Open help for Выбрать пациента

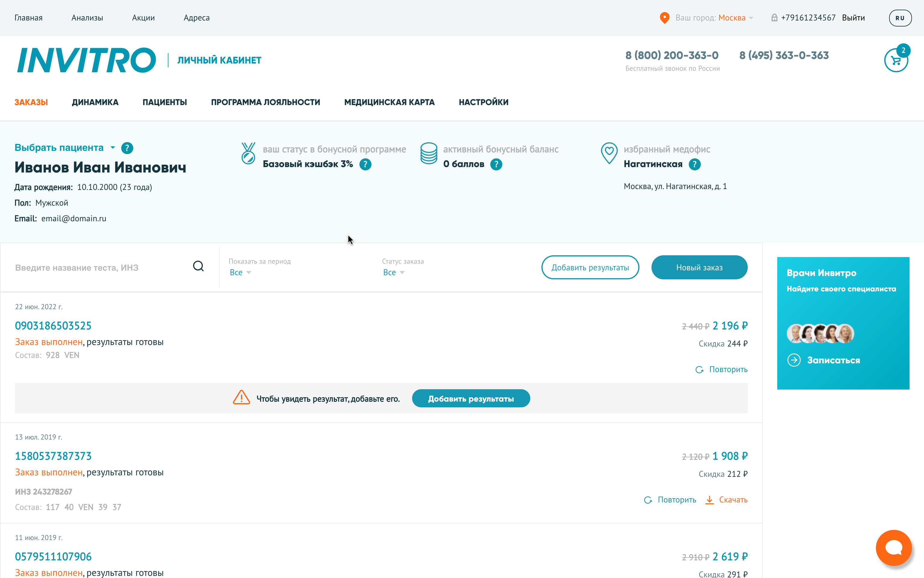(x=127, y=148)
